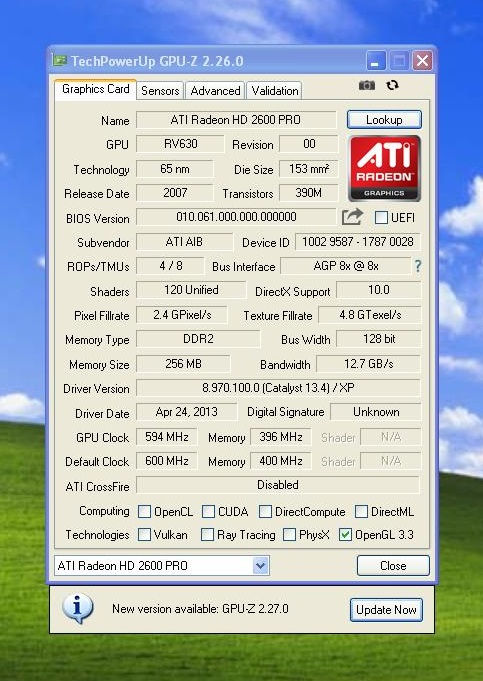This screenshot has width=483, height=681.
Task: Switch to the Sensors tab
Action: [x=160, y=91]
